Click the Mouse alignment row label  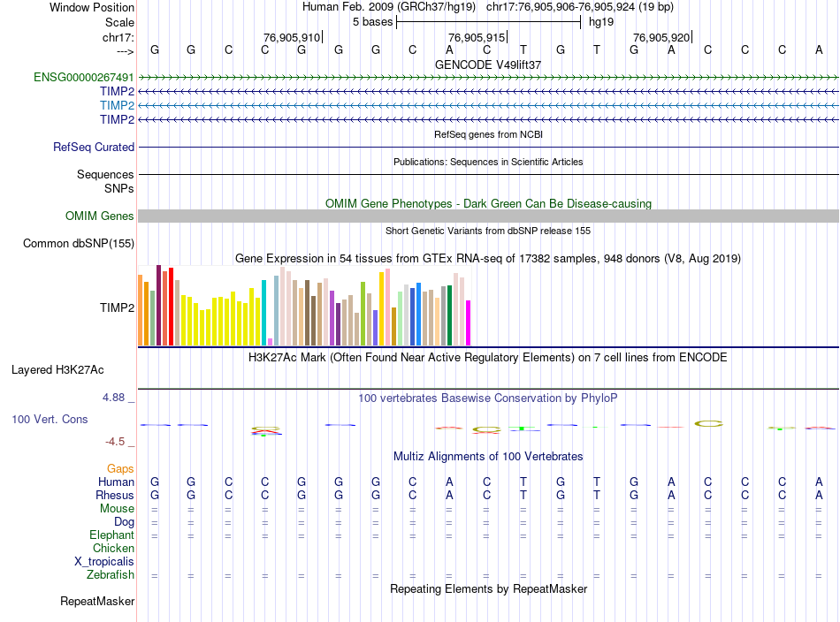117,509
